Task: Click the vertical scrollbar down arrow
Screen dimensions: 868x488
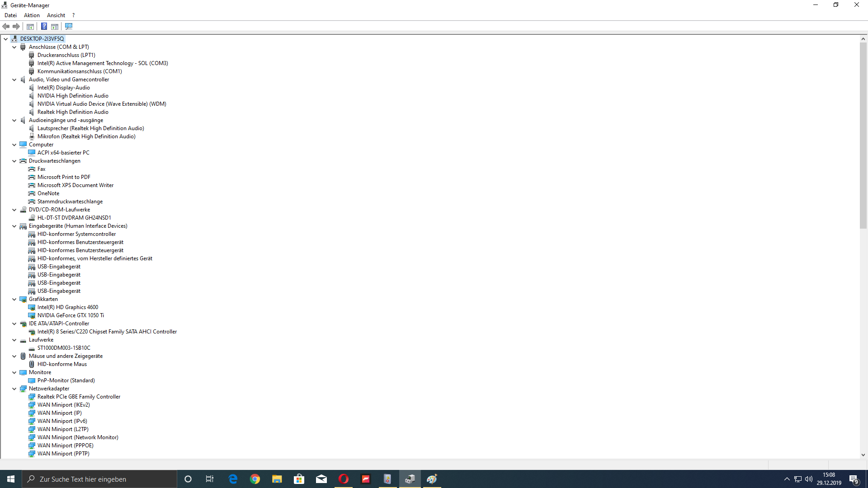Action: coord(863,455)
